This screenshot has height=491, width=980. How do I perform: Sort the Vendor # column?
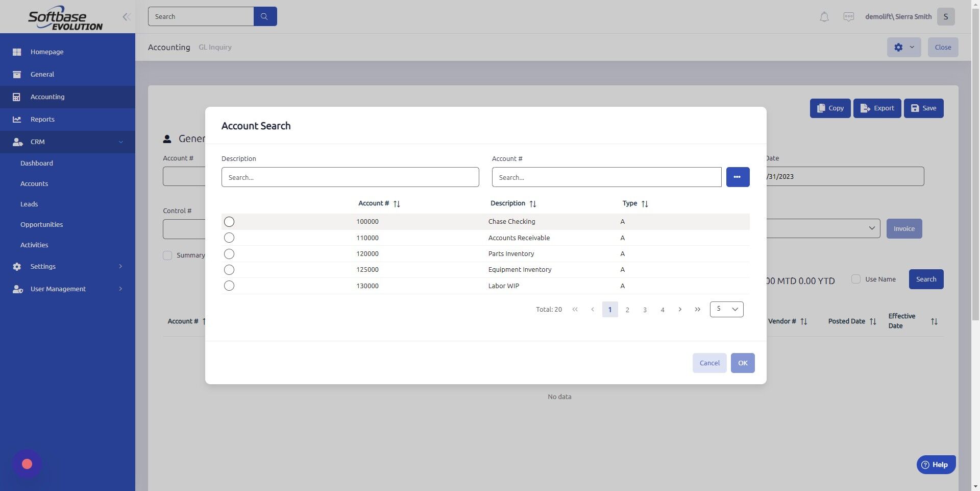[x=803, y=321]
